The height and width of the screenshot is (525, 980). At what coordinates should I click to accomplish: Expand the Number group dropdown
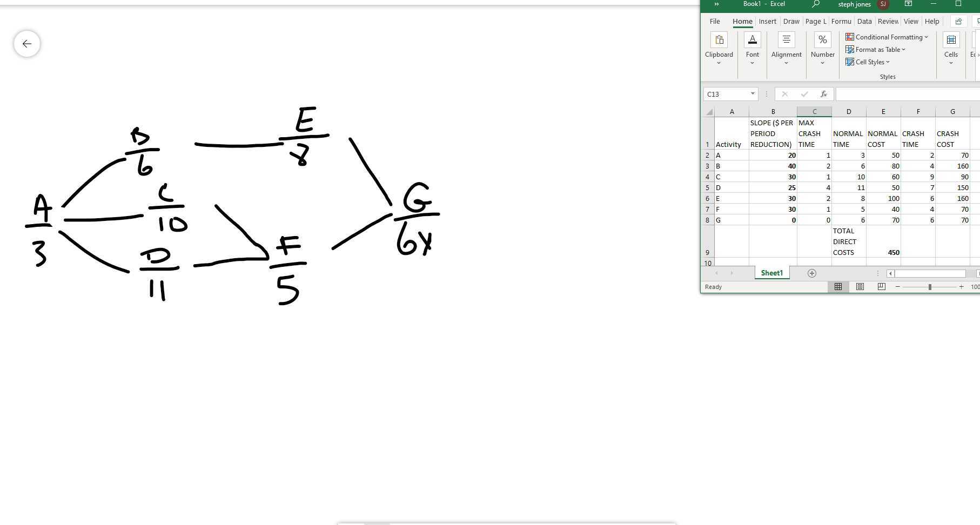[822, 63]
